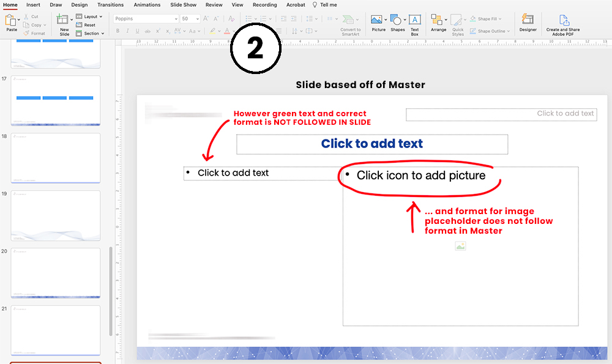Click the decrease indent icon
Image resolution: width=612 pixels, height=364 pixels.
pos(284,19)
